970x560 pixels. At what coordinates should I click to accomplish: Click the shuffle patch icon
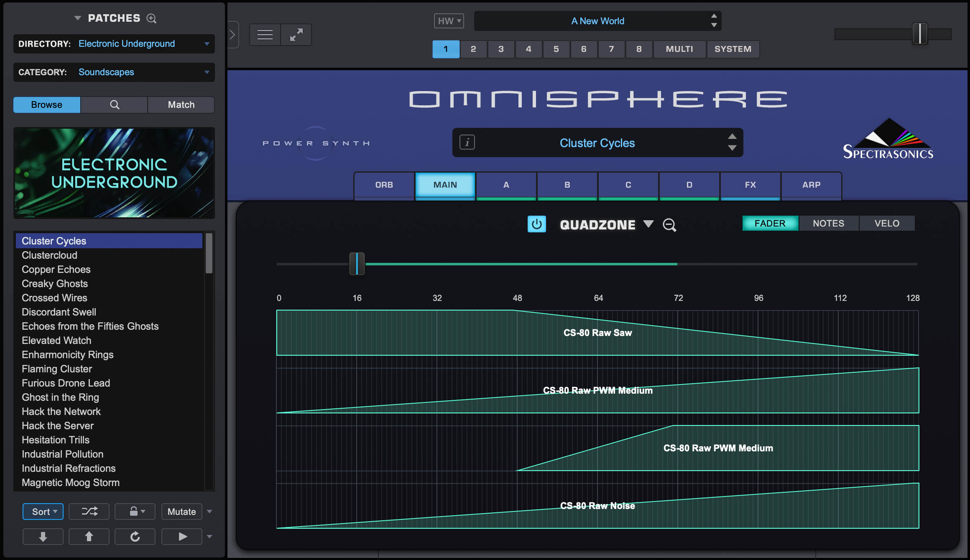click(89, 512)
